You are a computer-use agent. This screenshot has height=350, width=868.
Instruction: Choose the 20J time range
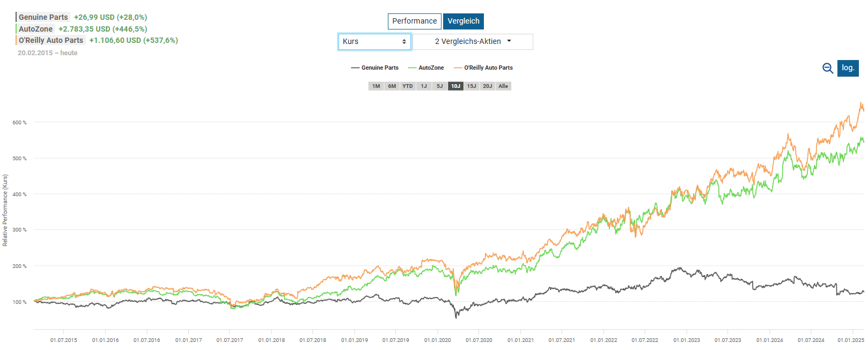click(x=487, y=86)
